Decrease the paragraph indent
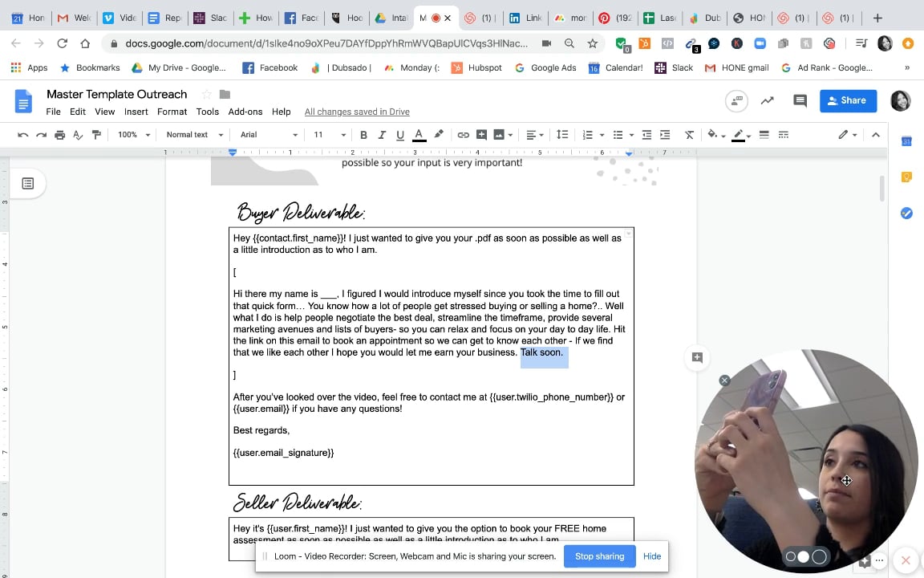 [646, 135]
